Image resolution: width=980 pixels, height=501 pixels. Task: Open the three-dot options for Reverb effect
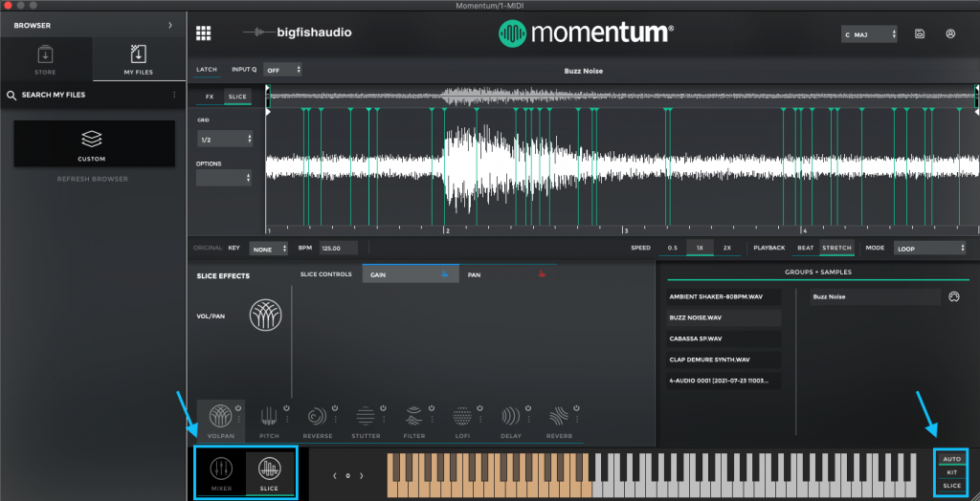(x=575, y=419)
